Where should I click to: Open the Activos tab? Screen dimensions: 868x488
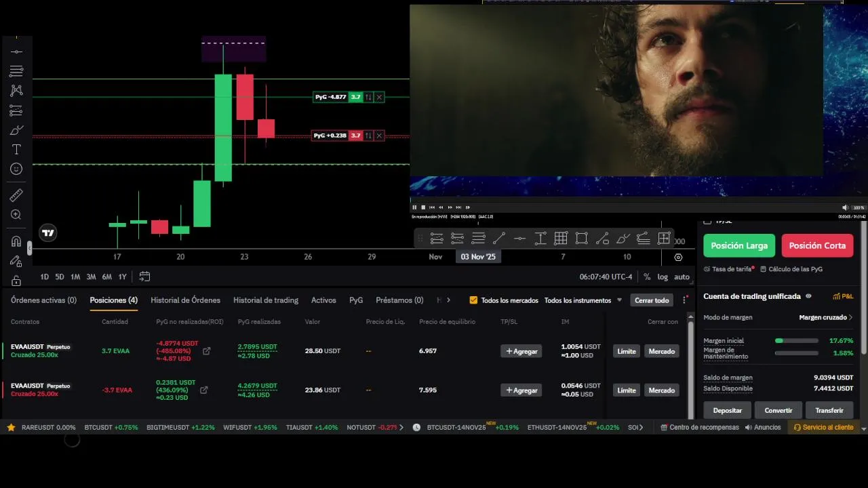click(323, 300)
